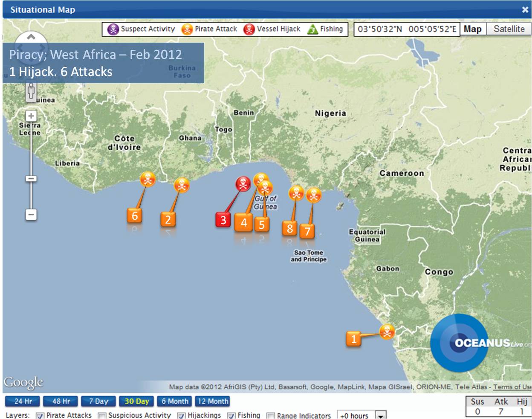Viewport: 532px width, 419px height.
Task: Toggle the Fishing layer checkbox
Action: [x=231, y=416]
